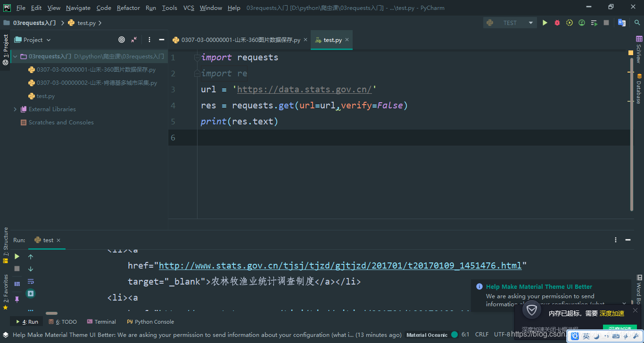This screenshot has height=343, width=644.
Task: Open the stats.gov.cn link in console output
Action: (340, 266)
